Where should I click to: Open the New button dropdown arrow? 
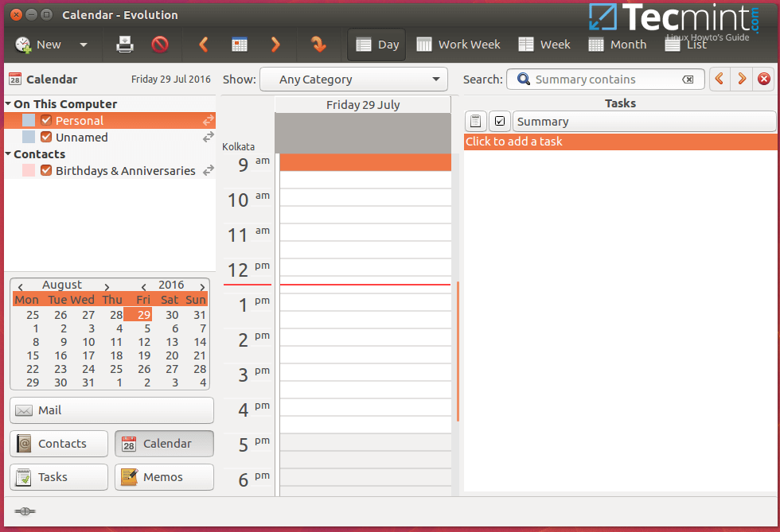click(84, 45)
